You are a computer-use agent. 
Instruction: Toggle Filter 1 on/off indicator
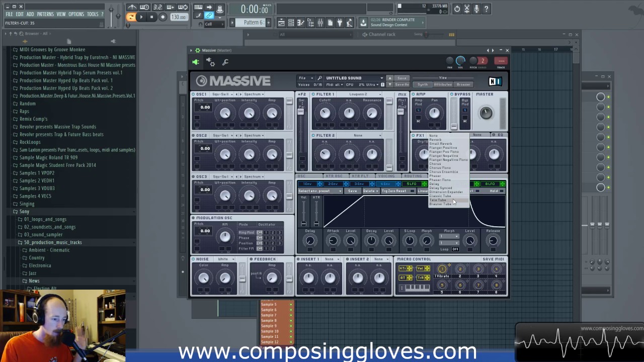[313, 95]
